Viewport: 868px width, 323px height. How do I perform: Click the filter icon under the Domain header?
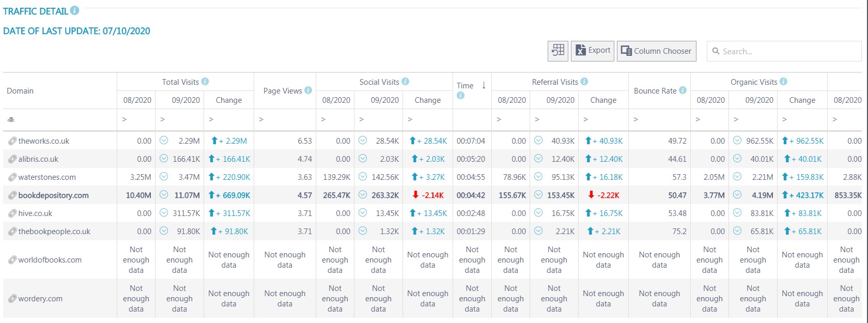(11, 119)
